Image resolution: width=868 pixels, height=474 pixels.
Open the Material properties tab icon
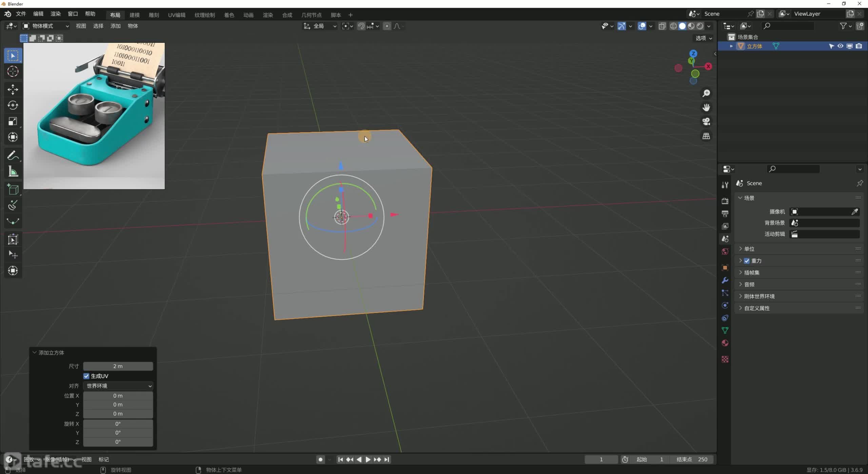(725, 343)
